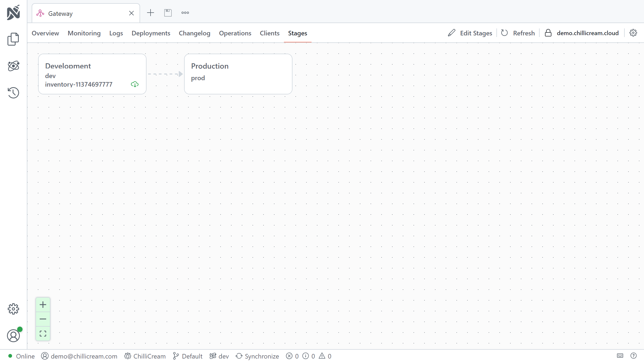Click the green cloud download icon

(x=135, y=84)
